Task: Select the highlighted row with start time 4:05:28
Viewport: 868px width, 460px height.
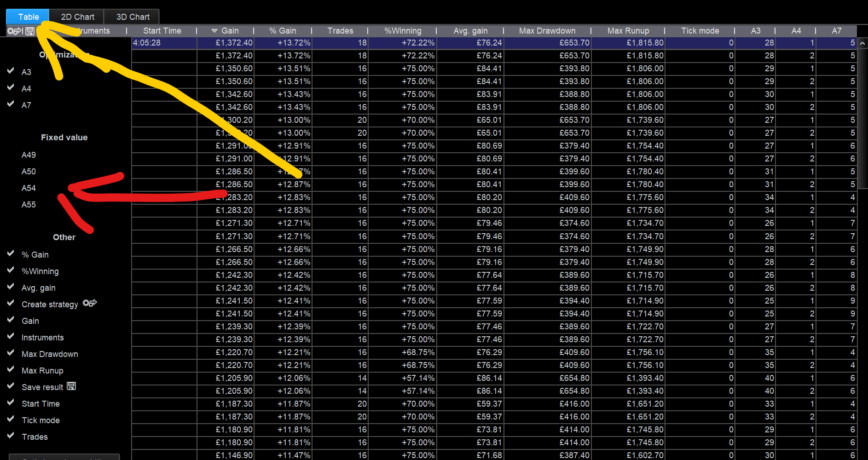Action: 494,43
